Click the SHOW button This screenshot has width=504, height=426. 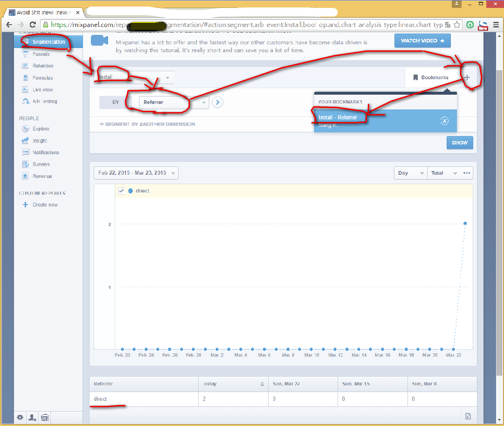(x=460, y=143)
